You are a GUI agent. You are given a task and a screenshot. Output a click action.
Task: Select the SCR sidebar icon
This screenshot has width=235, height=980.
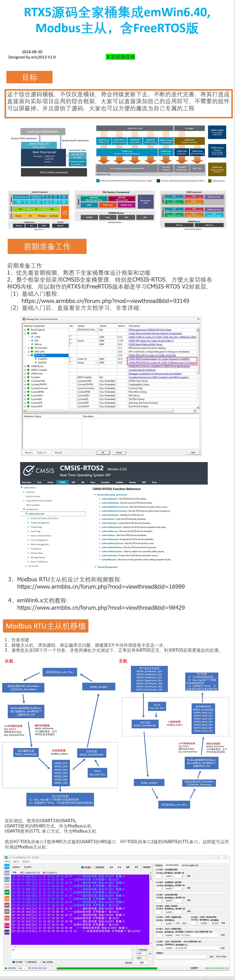(x=7, y=932)
